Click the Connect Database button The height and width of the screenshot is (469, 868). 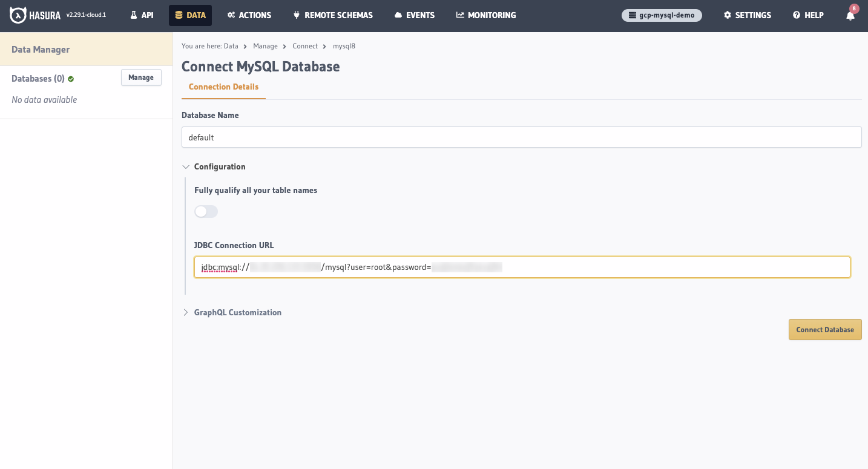click(x=825, y=330)
